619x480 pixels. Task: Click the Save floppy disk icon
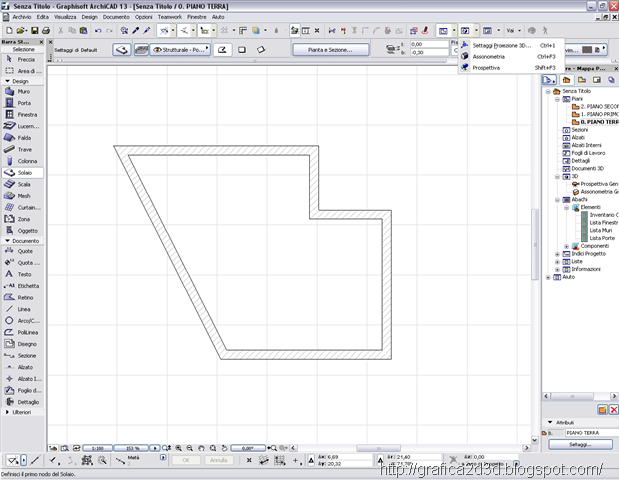(x=35, y=30)
